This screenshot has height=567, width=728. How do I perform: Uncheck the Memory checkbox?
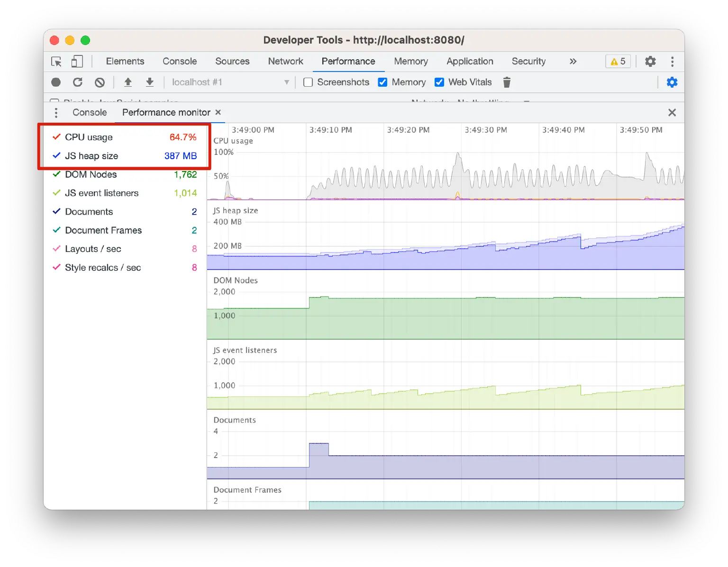click(x=383, y=82)
